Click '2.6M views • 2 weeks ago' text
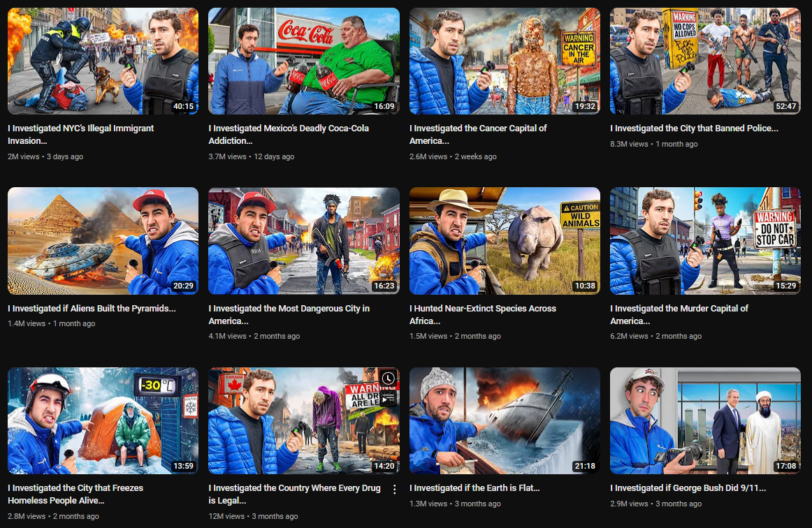Image resolution: width=812 pixels, height=528 pixels. point(453,156)
